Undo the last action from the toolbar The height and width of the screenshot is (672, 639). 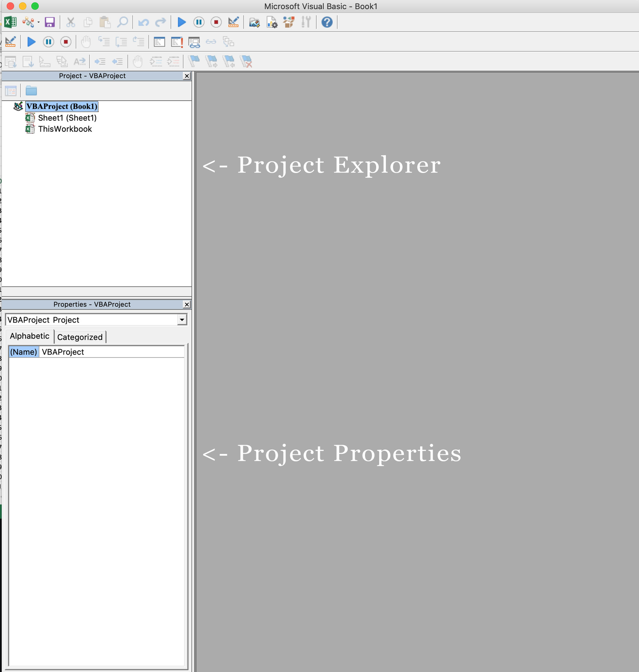click(144, 22)
